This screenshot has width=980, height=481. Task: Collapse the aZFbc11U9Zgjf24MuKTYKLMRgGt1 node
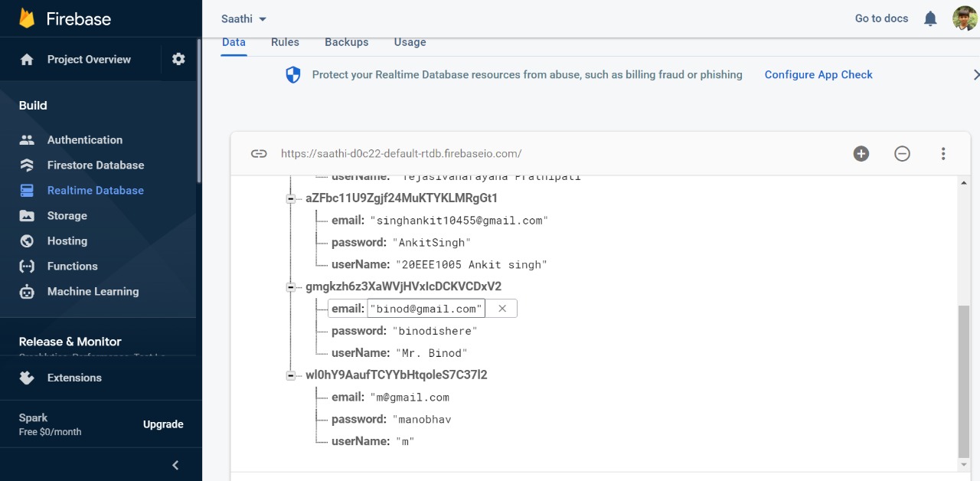pos(290,198)
